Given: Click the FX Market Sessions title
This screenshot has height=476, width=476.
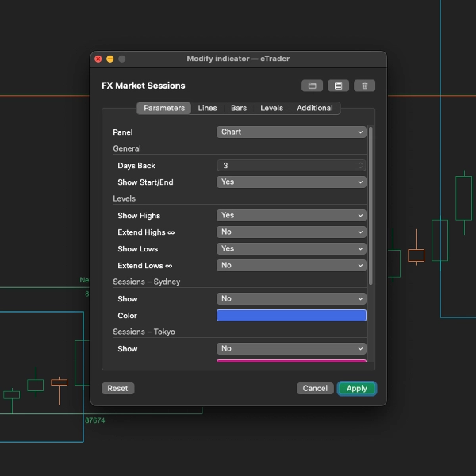Looking at the screenshot, I should pyautogui.click(x=144, y=86).
